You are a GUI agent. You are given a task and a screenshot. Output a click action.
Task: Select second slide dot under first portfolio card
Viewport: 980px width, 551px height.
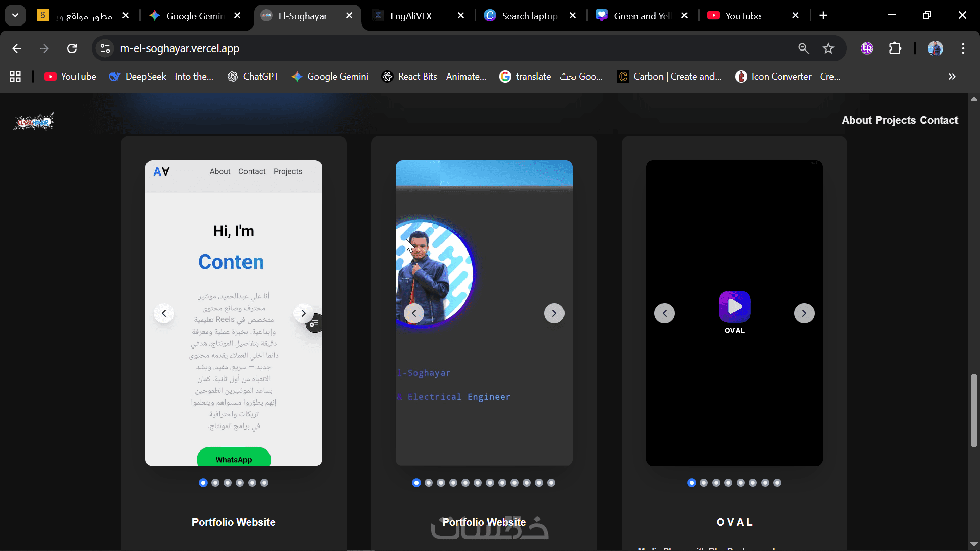pos(215,483)
